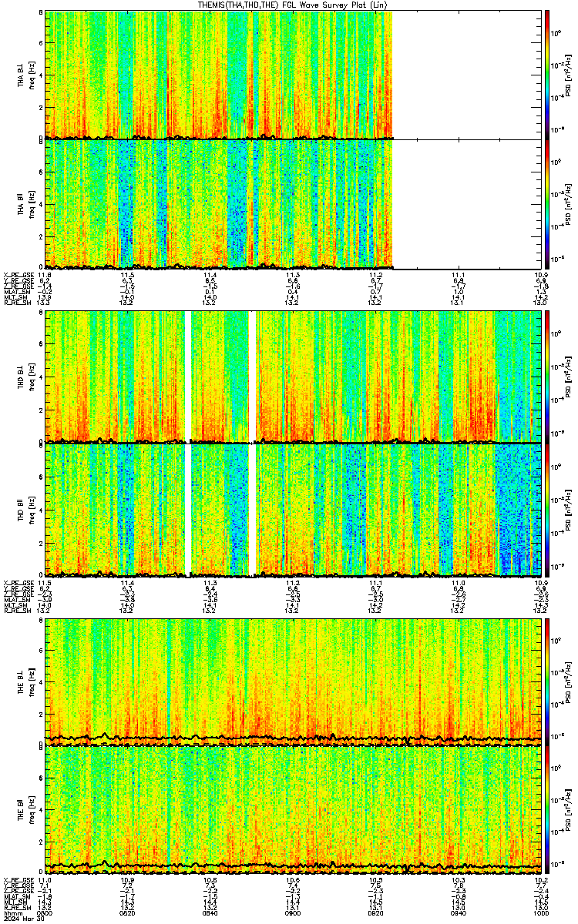Click the '0800' time label
The height and width of the screenshot is (924, 578).
(45, 913)
